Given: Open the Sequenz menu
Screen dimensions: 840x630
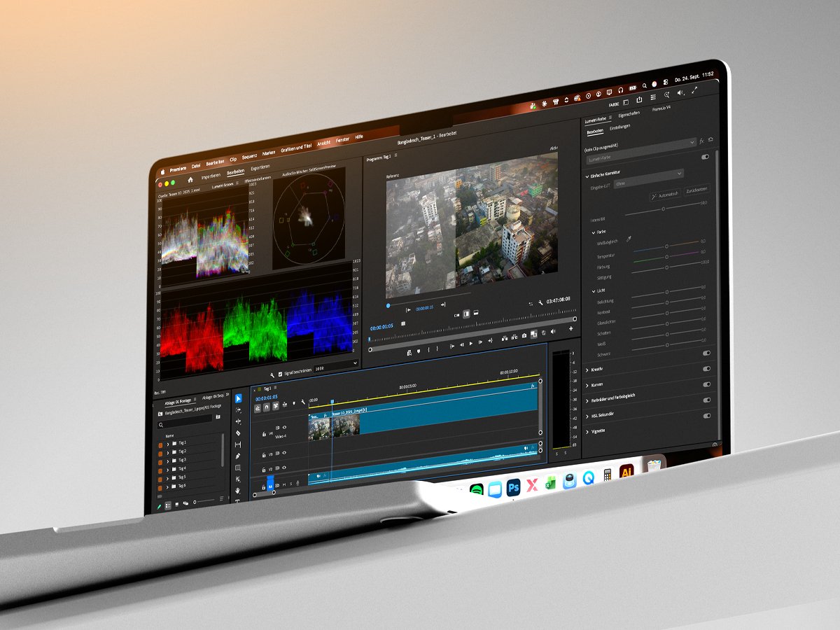Looking at the screenshot, I should (250, 156).
